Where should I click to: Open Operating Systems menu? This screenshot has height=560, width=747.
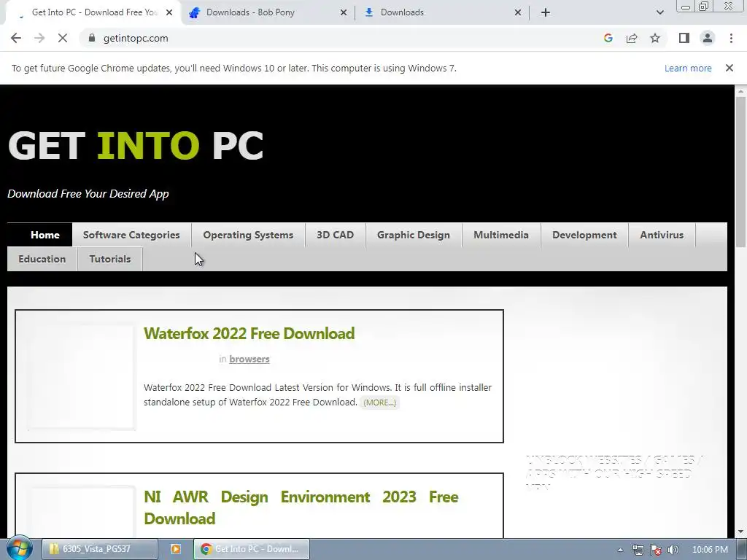[248, 235]
